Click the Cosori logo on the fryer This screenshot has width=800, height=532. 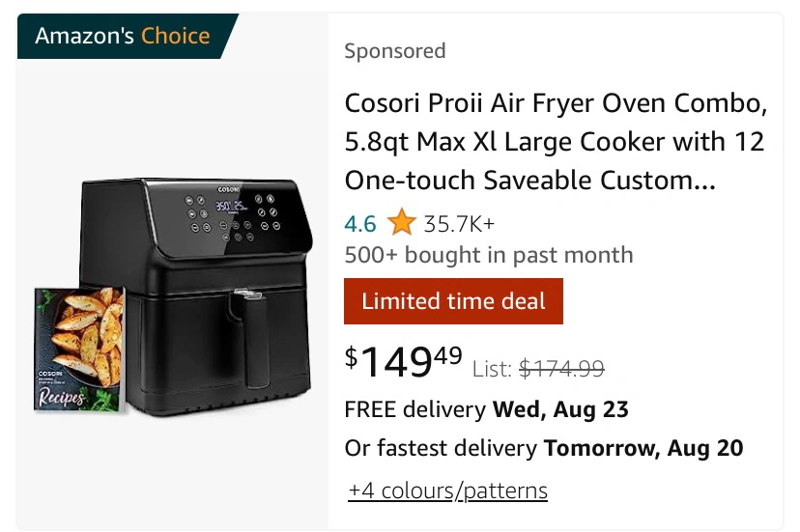pos(229,189)
